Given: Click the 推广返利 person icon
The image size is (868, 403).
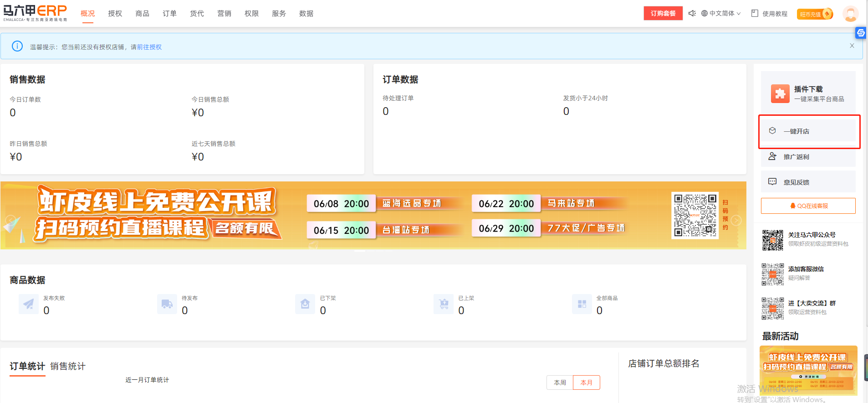Looking at the screenshot, I should tap(772, 156).
